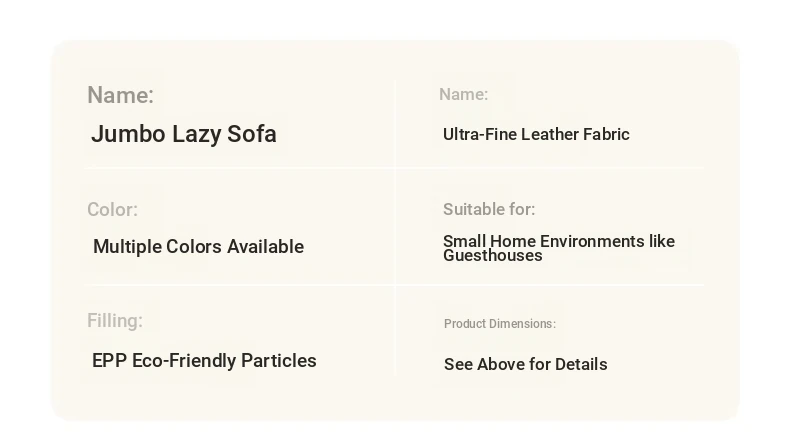Click the Filling: label
Viewport: 790px width, 444px height.
(115, 321)
